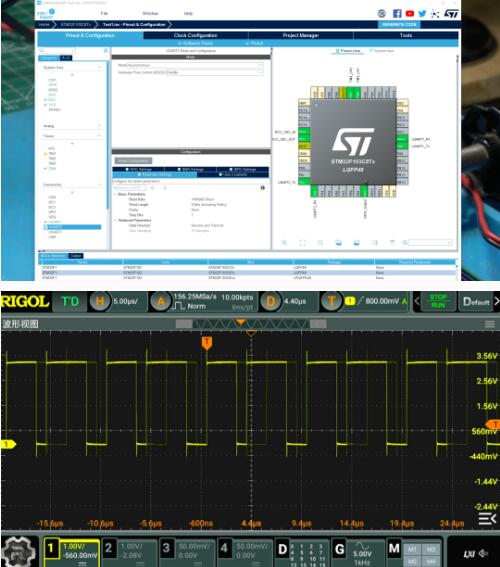The height and width of the screenshot is (567, 500).
Task: Open the YouTube icon in CubeMX header
Action: coord(410,14)
